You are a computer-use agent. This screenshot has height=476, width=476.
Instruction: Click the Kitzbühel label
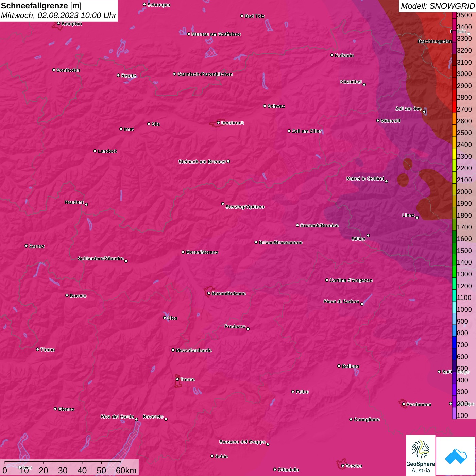pos(351,82)
